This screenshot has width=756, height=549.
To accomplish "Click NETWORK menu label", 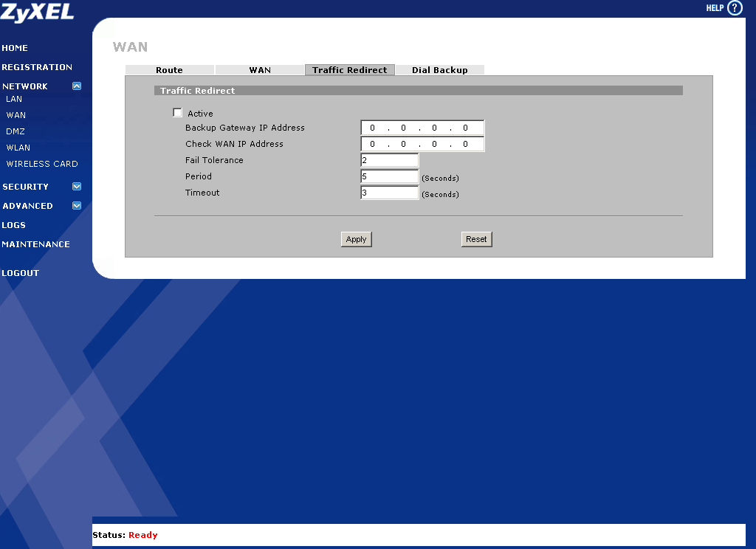I will tap(25, 86).
